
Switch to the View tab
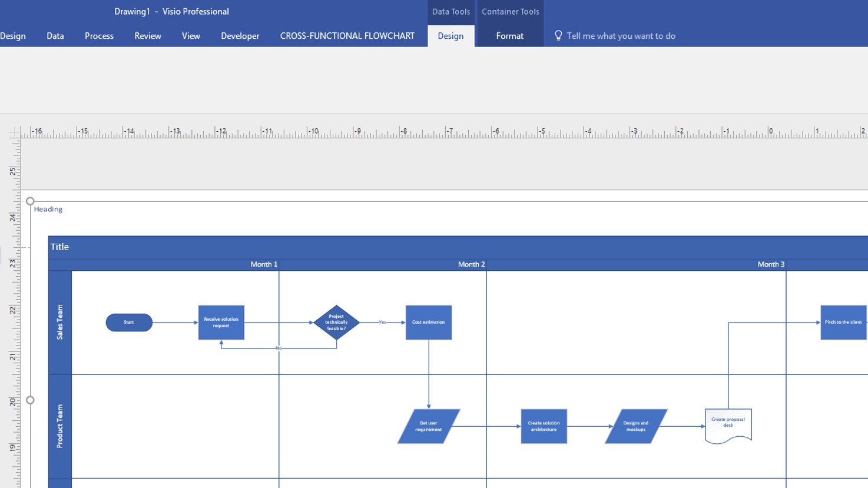click(191, 36)
